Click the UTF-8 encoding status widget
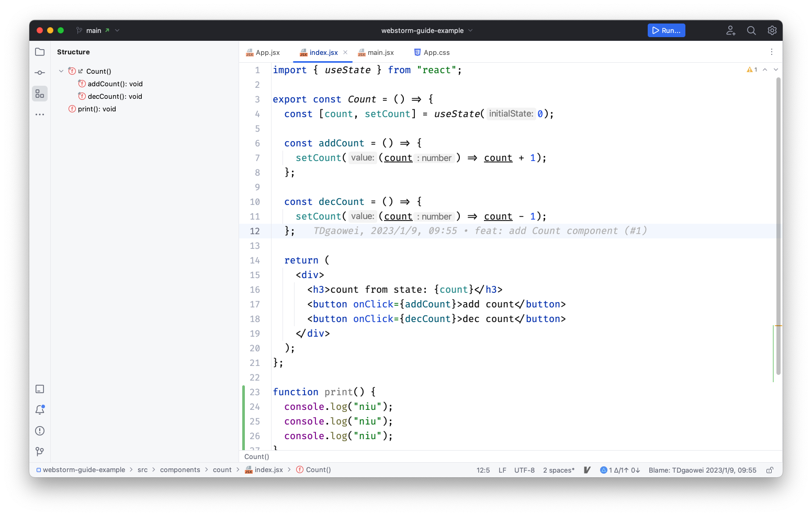 524,470
